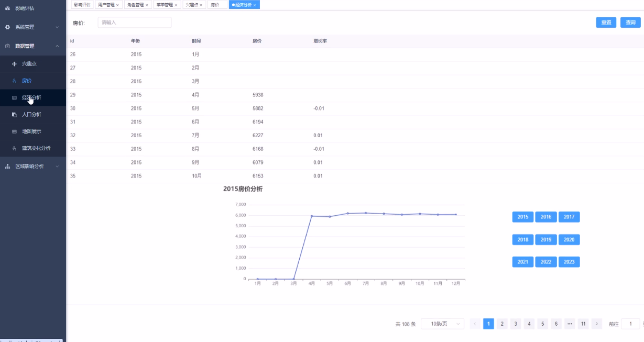Open the 10条/页 page size dropdown
644x342 pixels.
442,324
